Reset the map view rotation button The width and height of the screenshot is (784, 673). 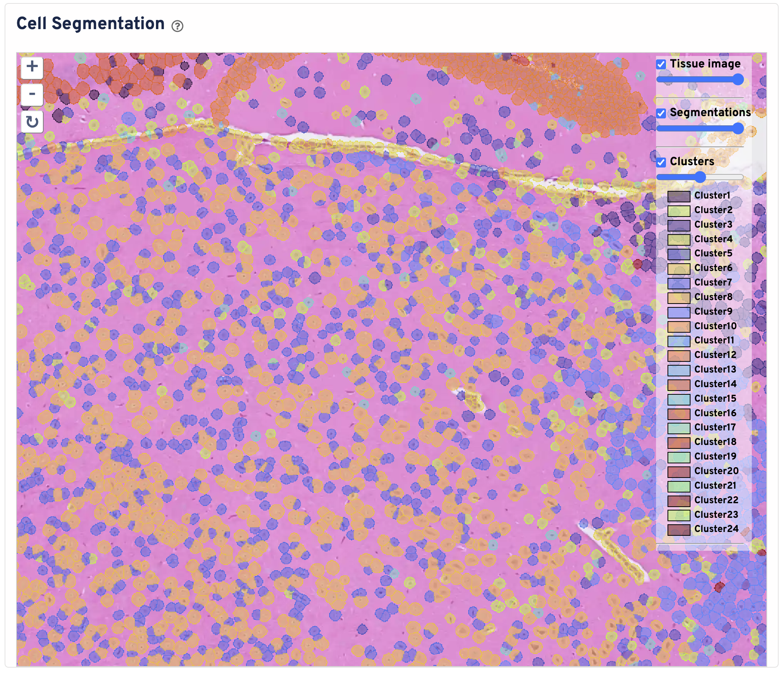[x=32, y=122]
